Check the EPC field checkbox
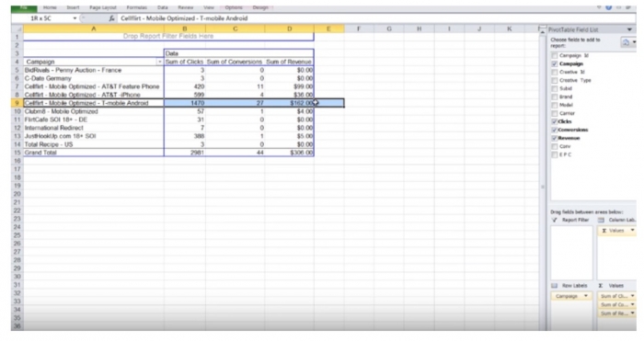 click(555, 154)
